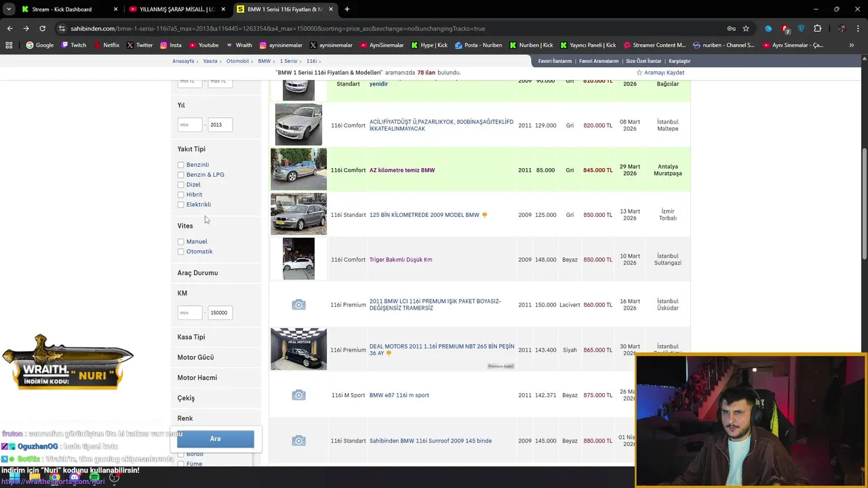Open the saved passwords key icon

click(731, 28)
